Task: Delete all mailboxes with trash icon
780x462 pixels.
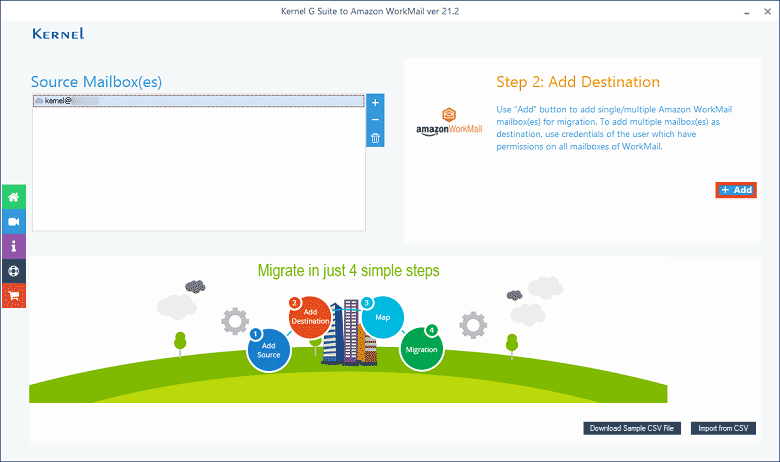Action: click(375, 138)
